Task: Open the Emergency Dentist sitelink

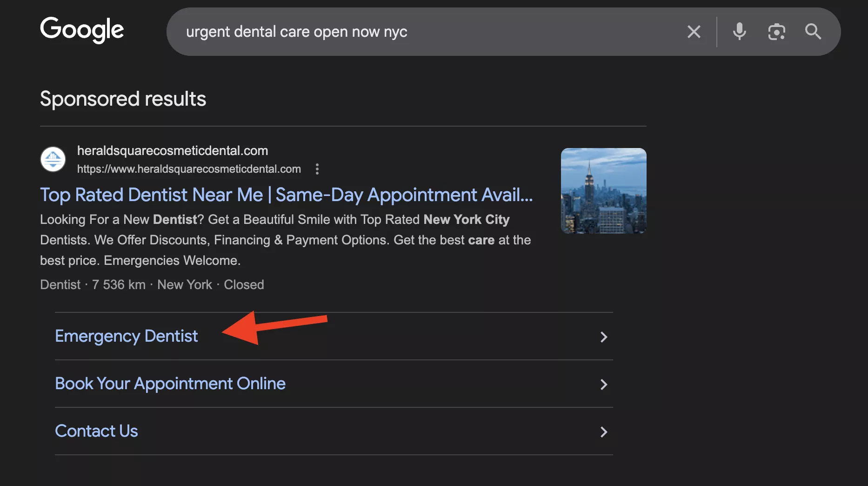Action: coord(127,336)
